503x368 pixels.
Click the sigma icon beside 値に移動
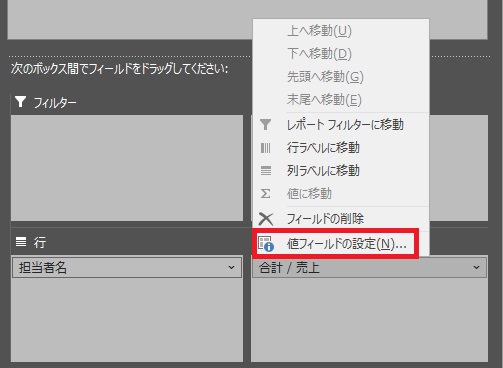265,194
